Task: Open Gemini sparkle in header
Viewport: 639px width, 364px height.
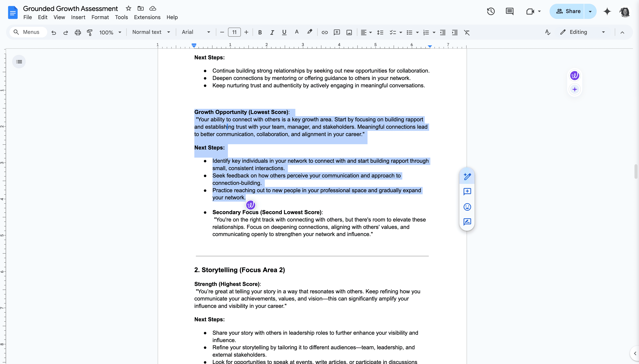Action: [607, 11]
